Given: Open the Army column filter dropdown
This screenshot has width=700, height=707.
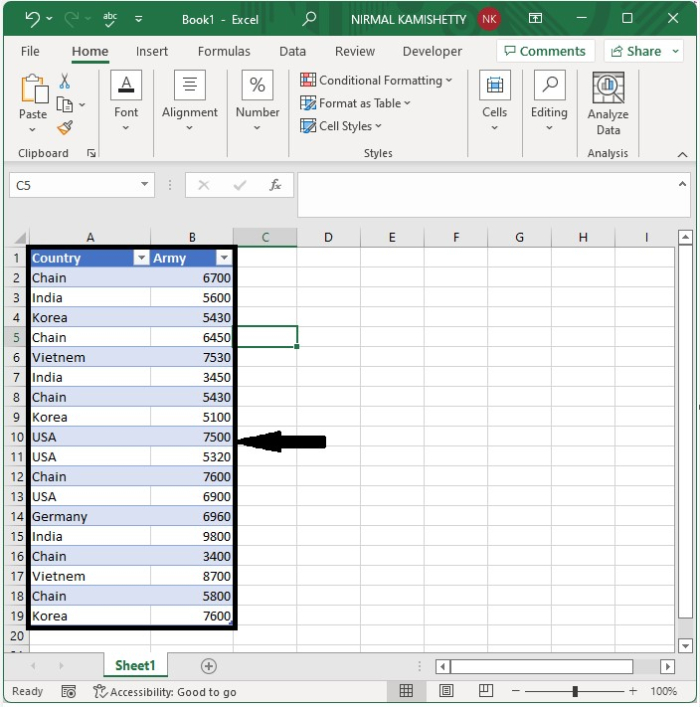Looking at the screenshot, I should (x=224, y=258).
